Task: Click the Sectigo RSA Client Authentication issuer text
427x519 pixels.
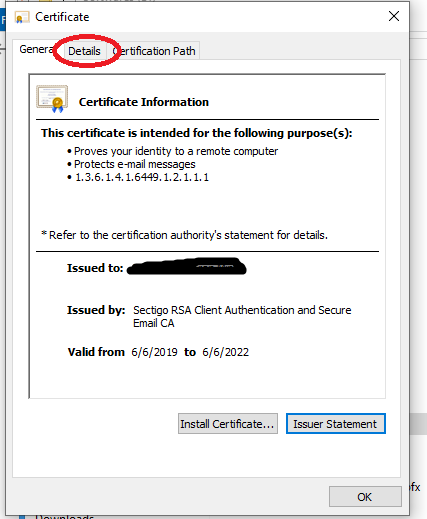Action: click(242, 316)
